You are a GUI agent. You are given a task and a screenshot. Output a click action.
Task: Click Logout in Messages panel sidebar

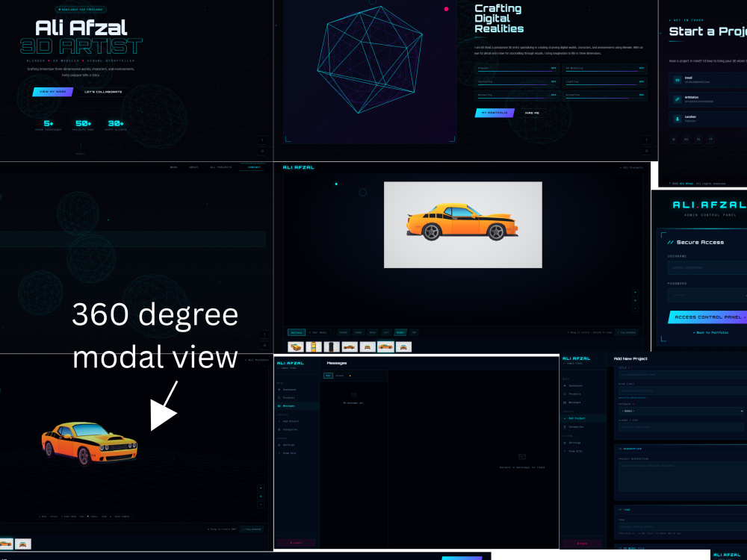(296, 543)
